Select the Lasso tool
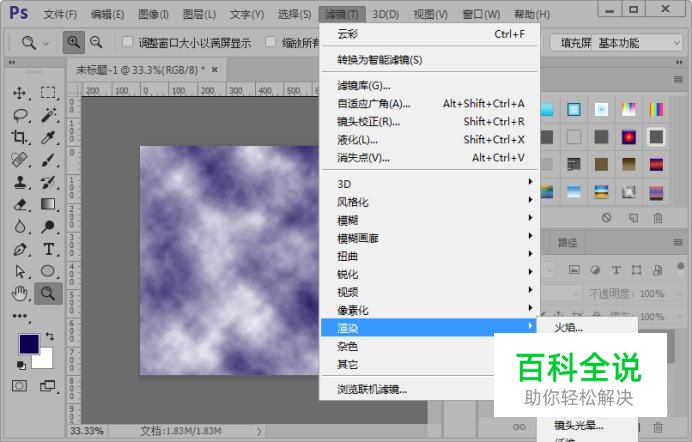The width and height of the screenshot is (692, 442). tap(20, 116)
